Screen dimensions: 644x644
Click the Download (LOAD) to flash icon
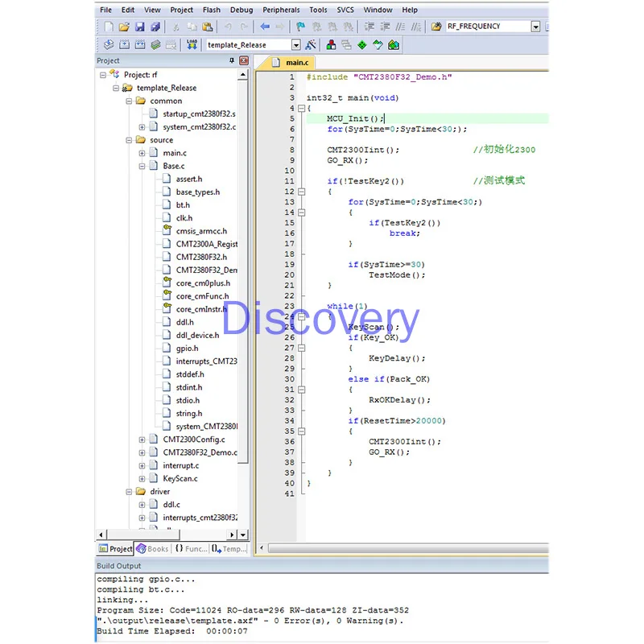coord(192,45)
